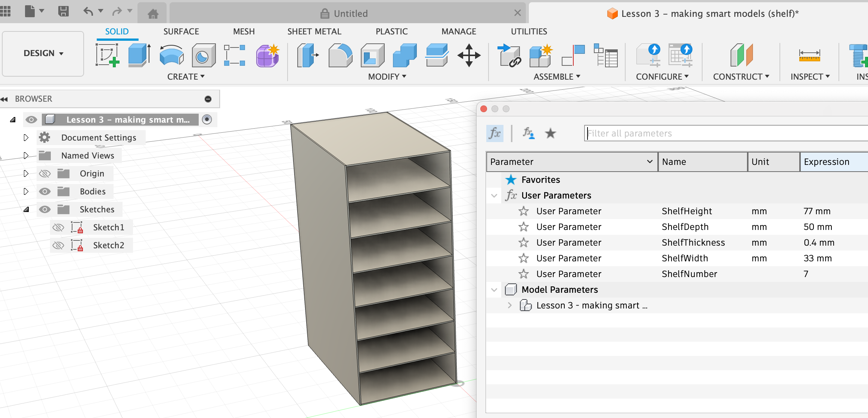The image size is (868, 418).
Task: Open the Measure tool
Action: click(809, 55)
